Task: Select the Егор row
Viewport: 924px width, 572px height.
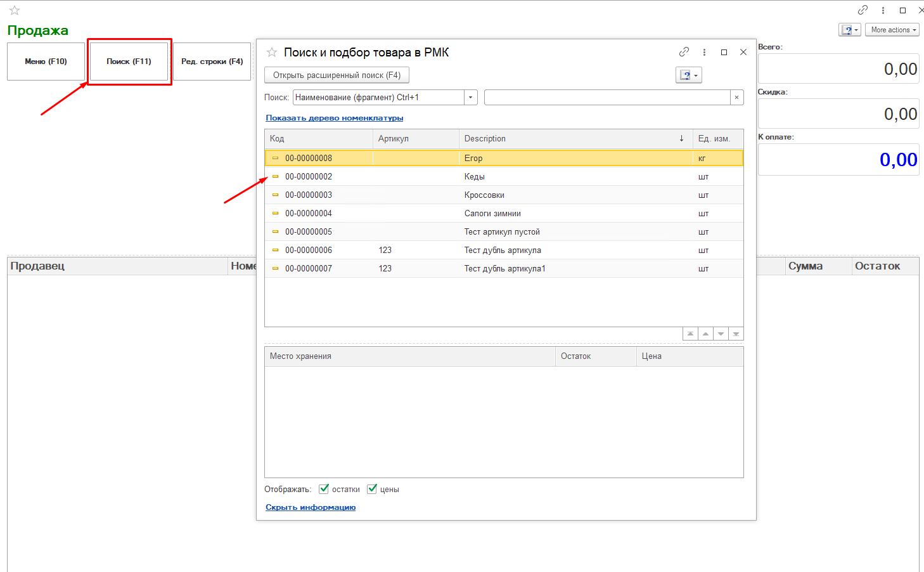Action: (504, 158)
